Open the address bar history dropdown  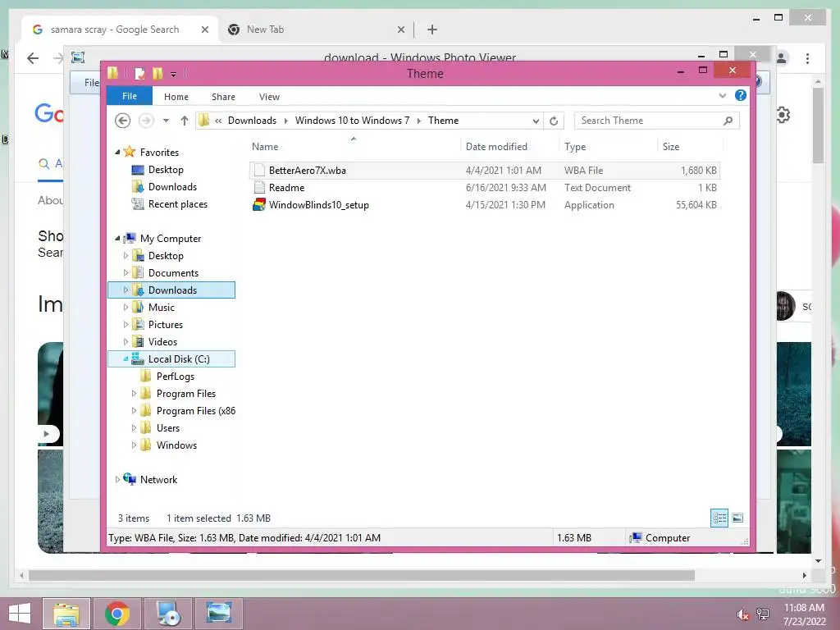click(x=536, y=121)
